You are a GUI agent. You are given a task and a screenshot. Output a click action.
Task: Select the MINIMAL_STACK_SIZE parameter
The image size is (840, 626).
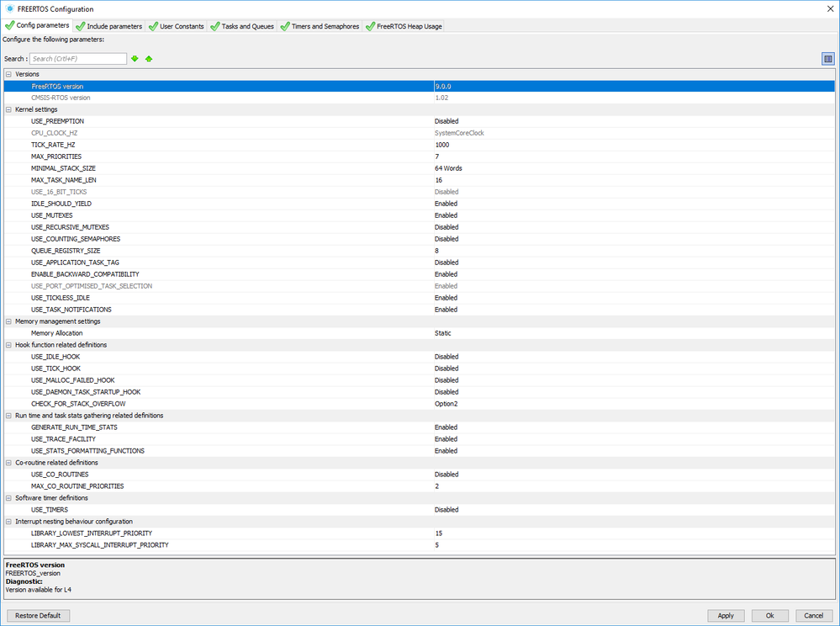[63, 169]
